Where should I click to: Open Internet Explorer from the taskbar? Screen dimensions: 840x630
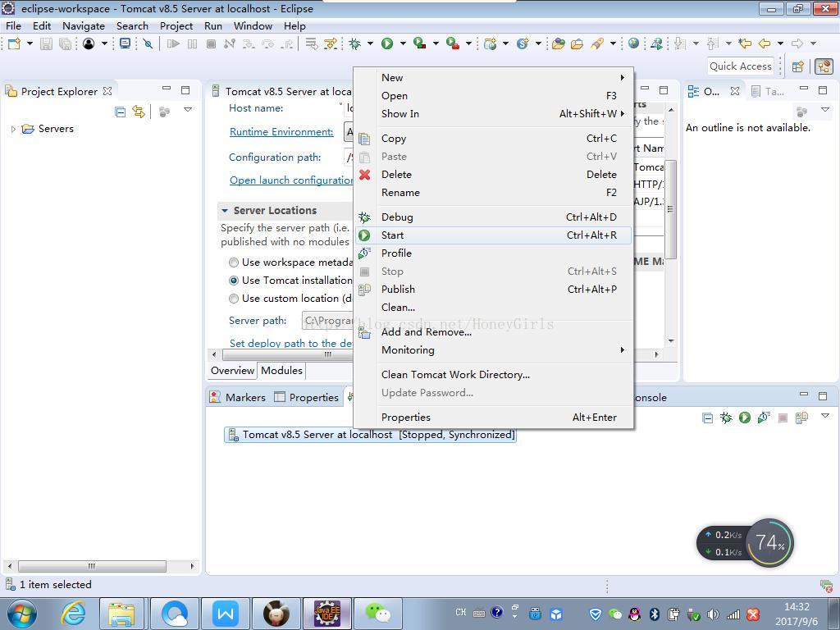tap(73, 614)
